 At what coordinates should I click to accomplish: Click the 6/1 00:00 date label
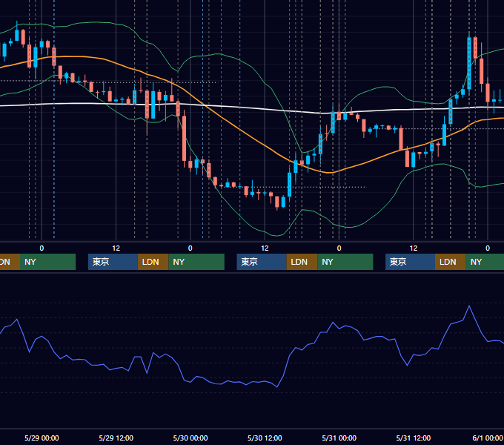pyautogui.click(x=487, y=438)
